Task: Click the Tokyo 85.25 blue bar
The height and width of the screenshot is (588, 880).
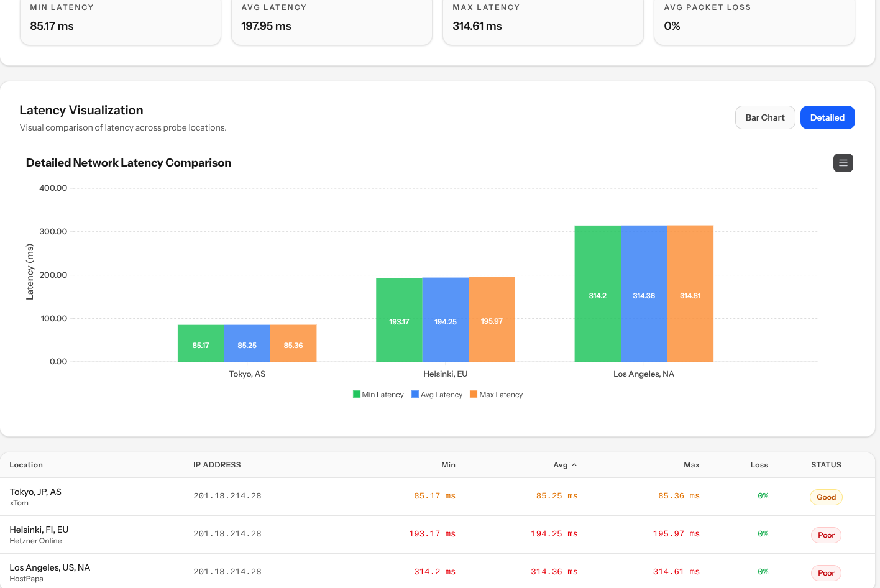Action: pyautogui.click(x=247, y=343)
